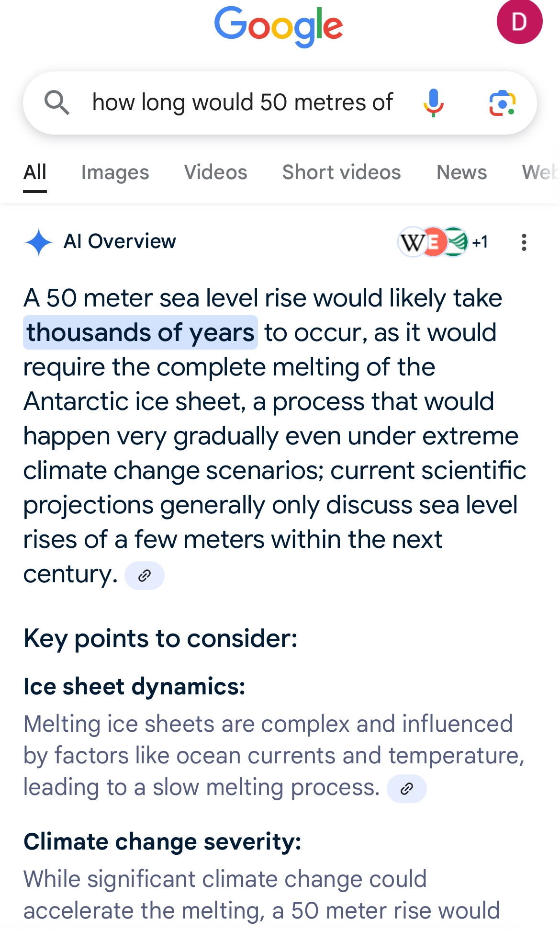560x930 pixels.
Task: Click the red E source icon
Action: [434, 242]
